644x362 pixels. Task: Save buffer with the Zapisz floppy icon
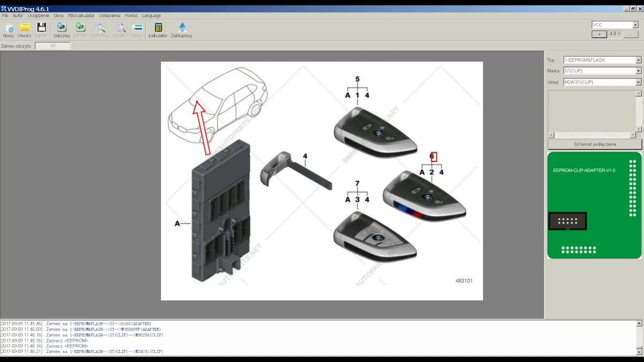41,30
